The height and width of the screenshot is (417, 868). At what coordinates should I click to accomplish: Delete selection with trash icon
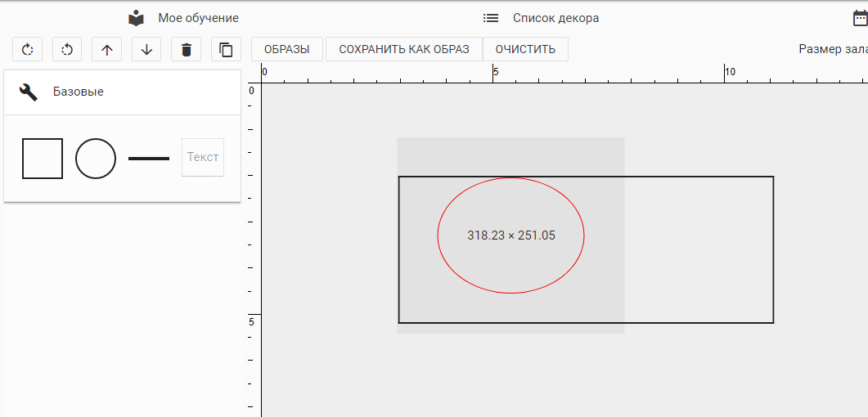(187, 50)
